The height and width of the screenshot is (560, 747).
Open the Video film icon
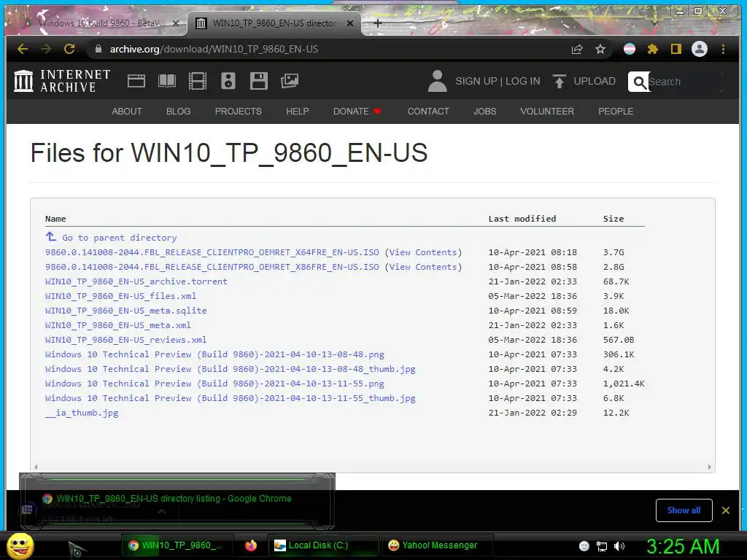(x=198, y=81)
